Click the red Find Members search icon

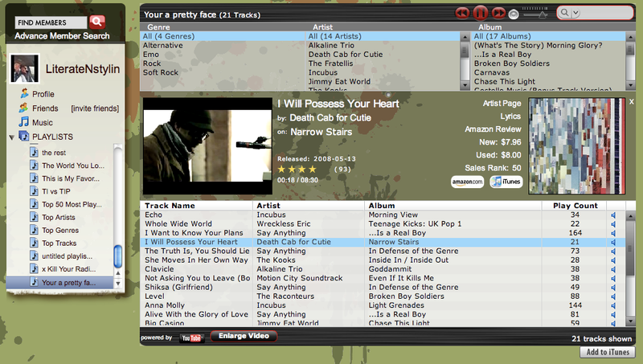point(97,22)
